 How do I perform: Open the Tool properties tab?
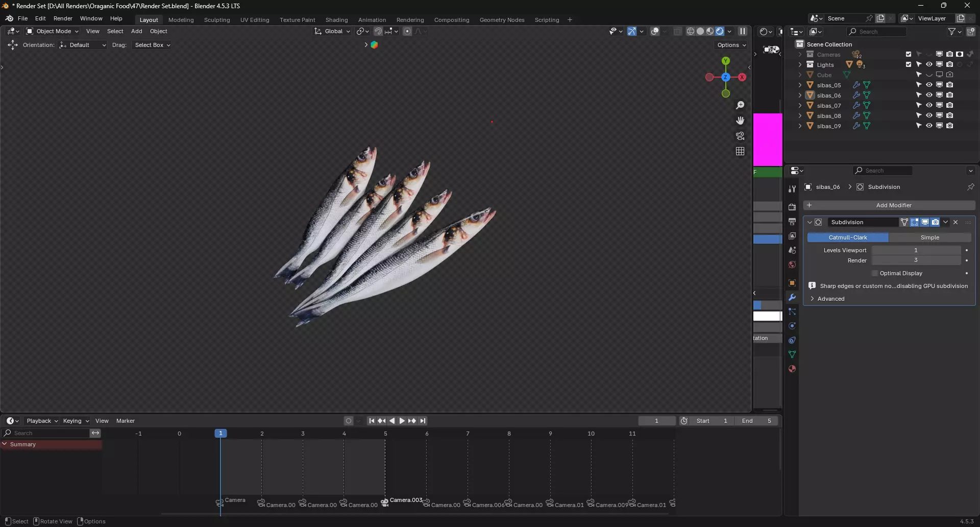coord(792,189)
